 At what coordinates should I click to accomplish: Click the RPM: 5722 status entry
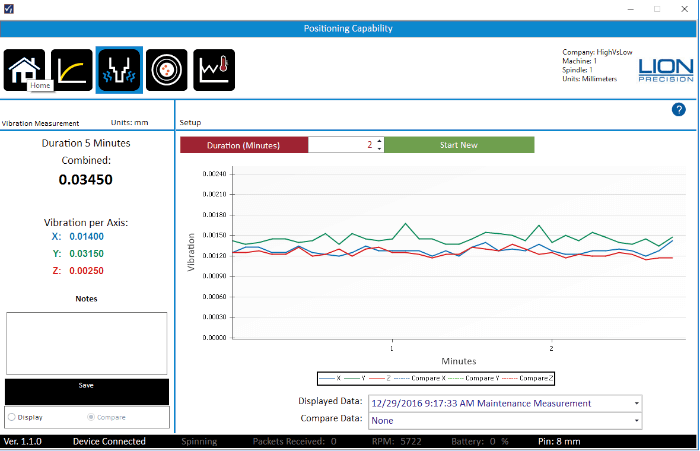coord(396,441)
